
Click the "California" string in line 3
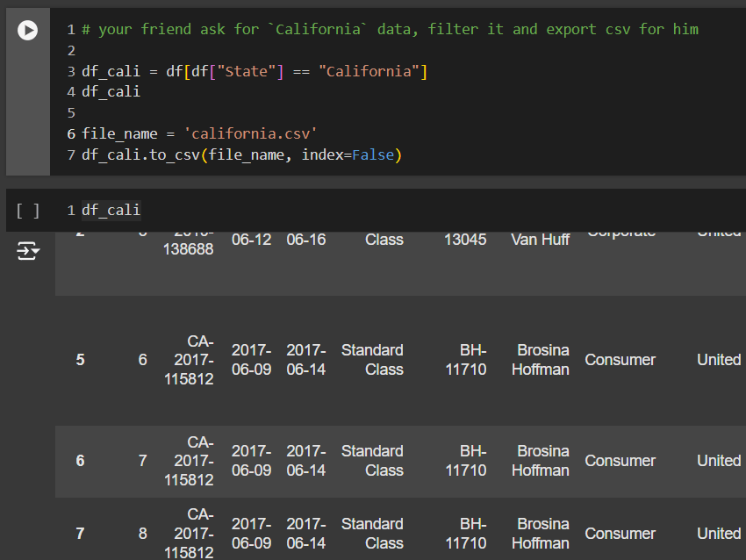pos(372,71)
